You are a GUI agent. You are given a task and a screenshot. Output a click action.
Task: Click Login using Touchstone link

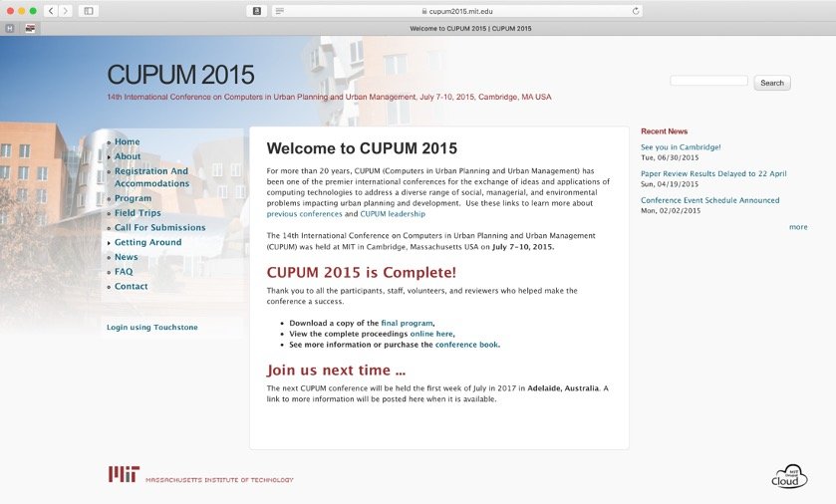[x=151, y=327]
